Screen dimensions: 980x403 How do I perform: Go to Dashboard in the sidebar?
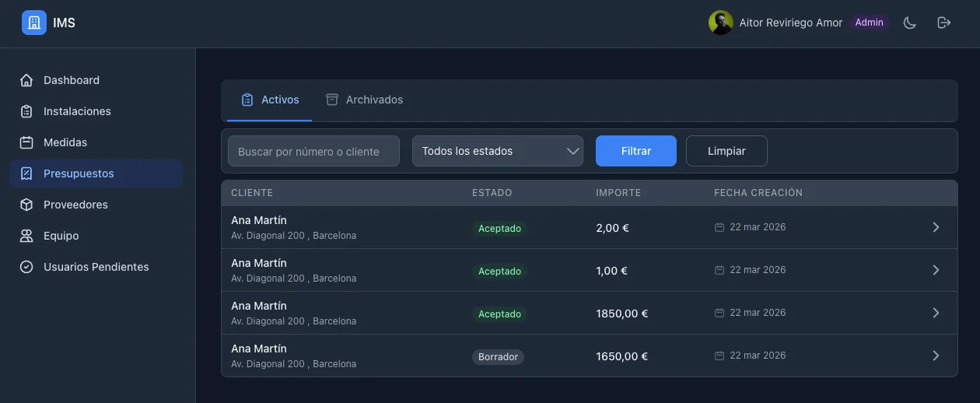72,80
